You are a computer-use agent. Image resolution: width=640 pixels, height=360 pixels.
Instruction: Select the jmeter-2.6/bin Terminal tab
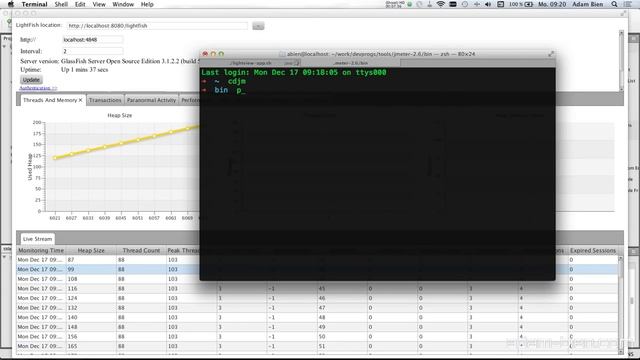pyautogui.click(x=350, y=63)
